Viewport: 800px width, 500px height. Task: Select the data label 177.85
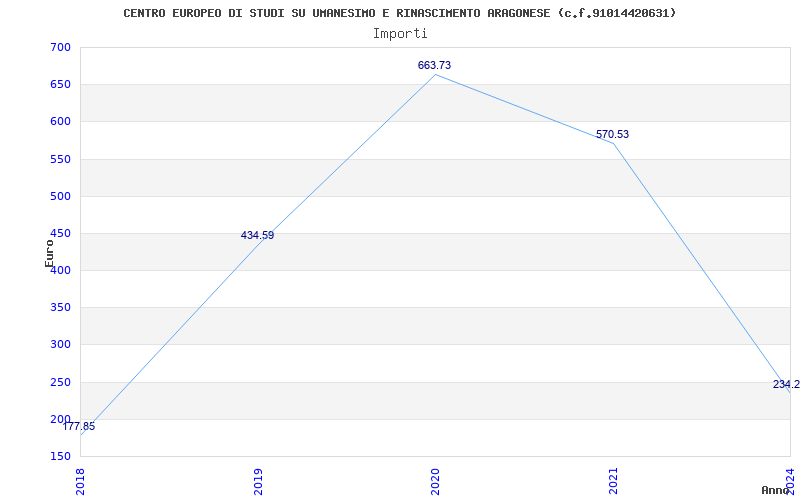[79, 427]
